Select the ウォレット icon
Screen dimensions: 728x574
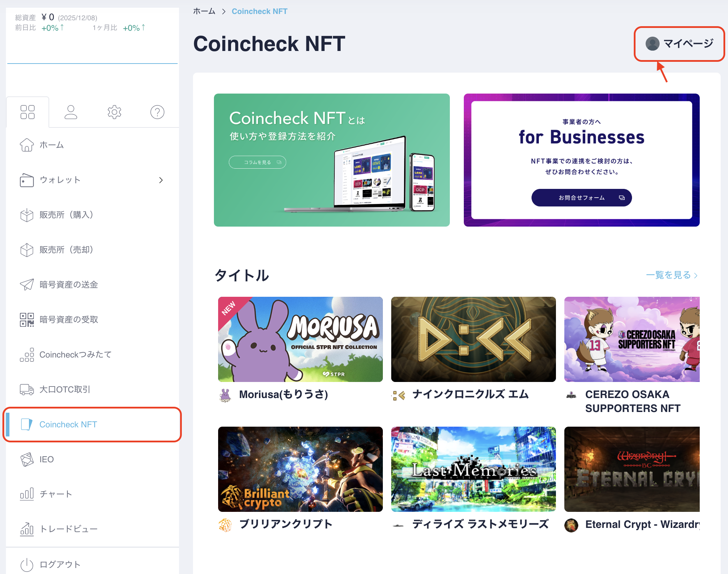(x=27, y=180)
